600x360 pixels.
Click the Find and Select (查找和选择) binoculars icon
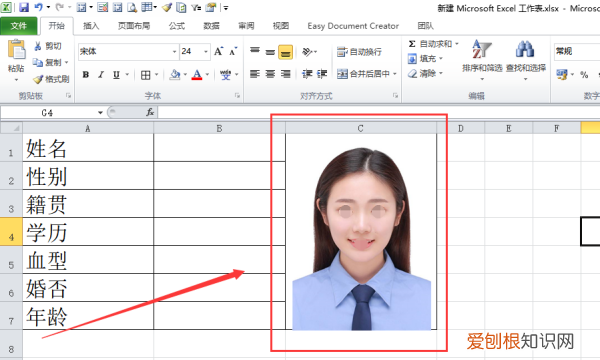[525, 50]
